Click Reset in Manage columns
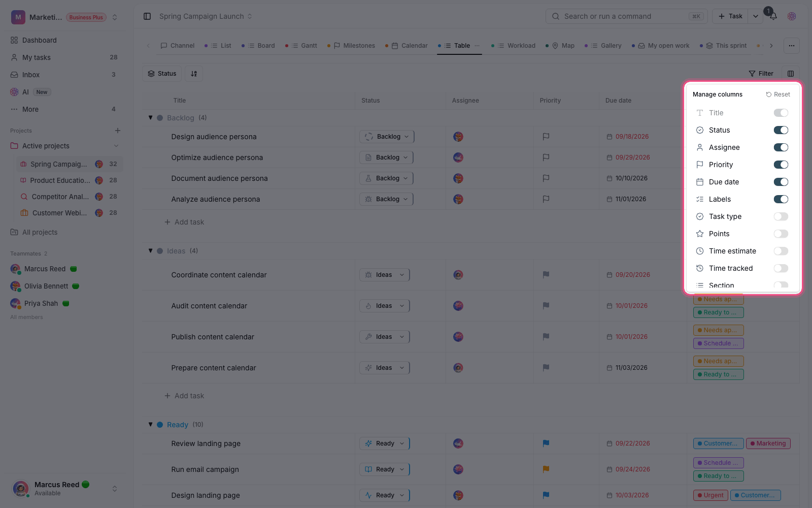Image resolution: width=812 pixels, height=508 pixels. pos(778,94)
